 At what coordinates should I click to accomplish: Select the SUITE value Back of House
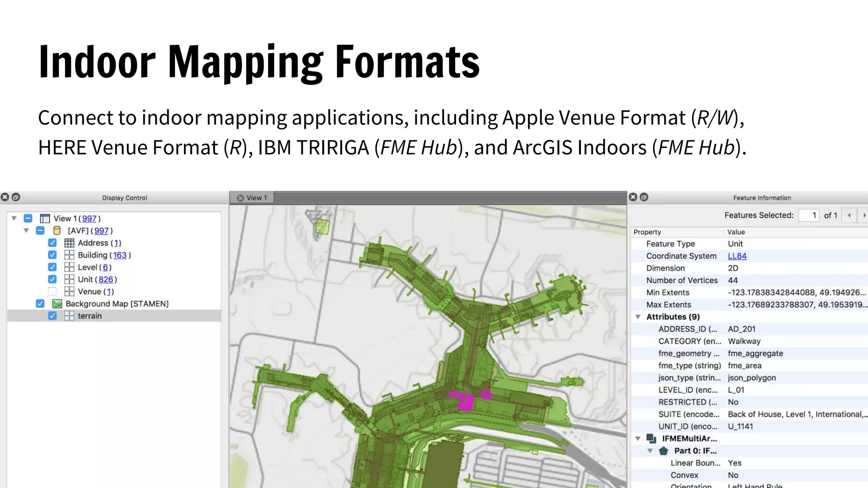798,414
